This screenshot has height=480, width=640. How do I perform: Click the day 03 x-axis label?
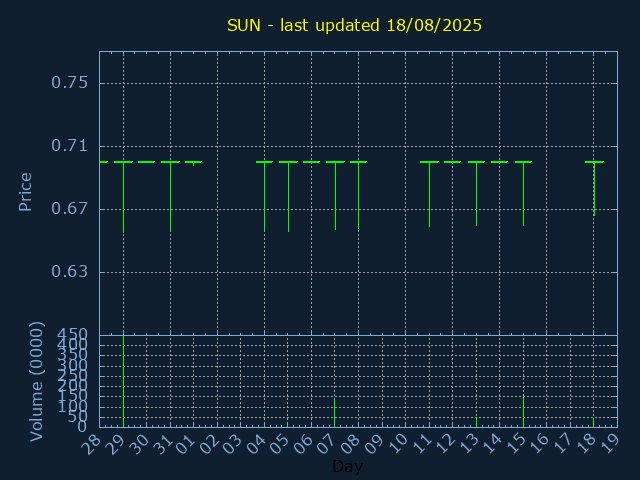pos(232,444)
